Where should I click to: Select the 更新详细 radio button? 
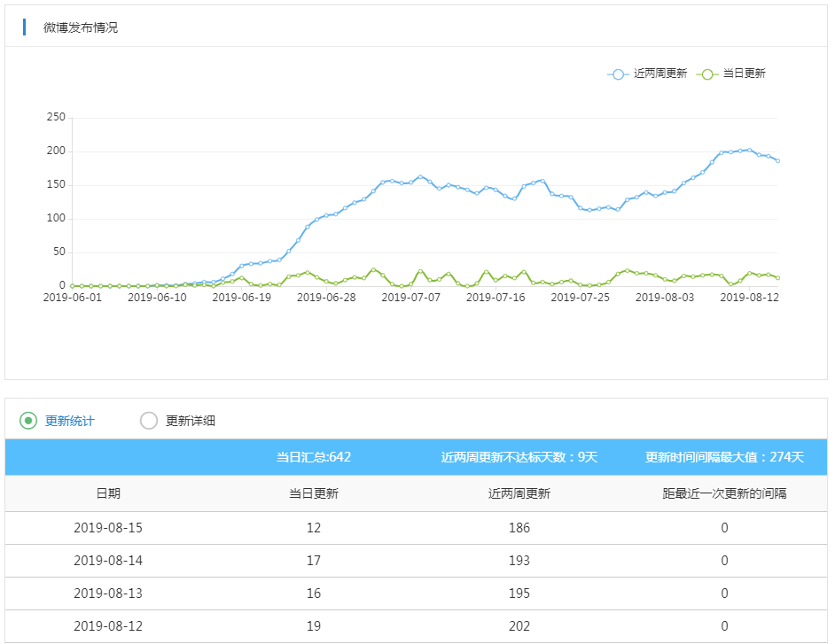(149, 421)
